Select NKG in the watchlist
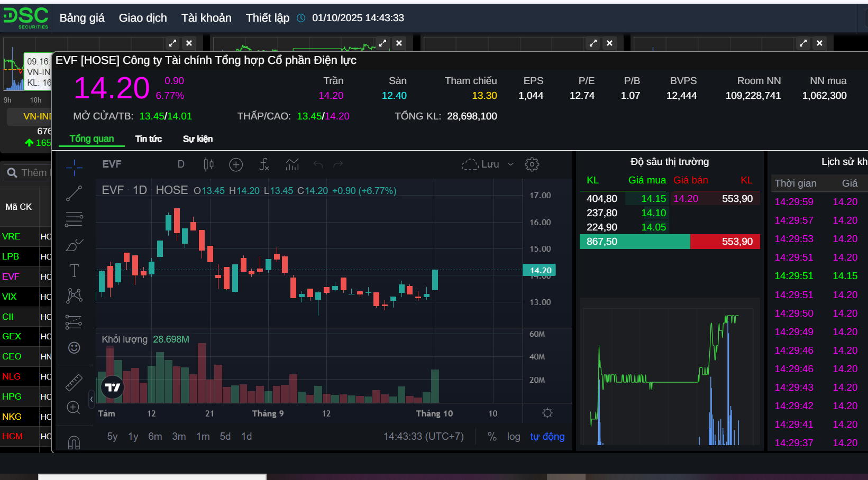This screenshot has height=480, width=868. tap(12, 417)
